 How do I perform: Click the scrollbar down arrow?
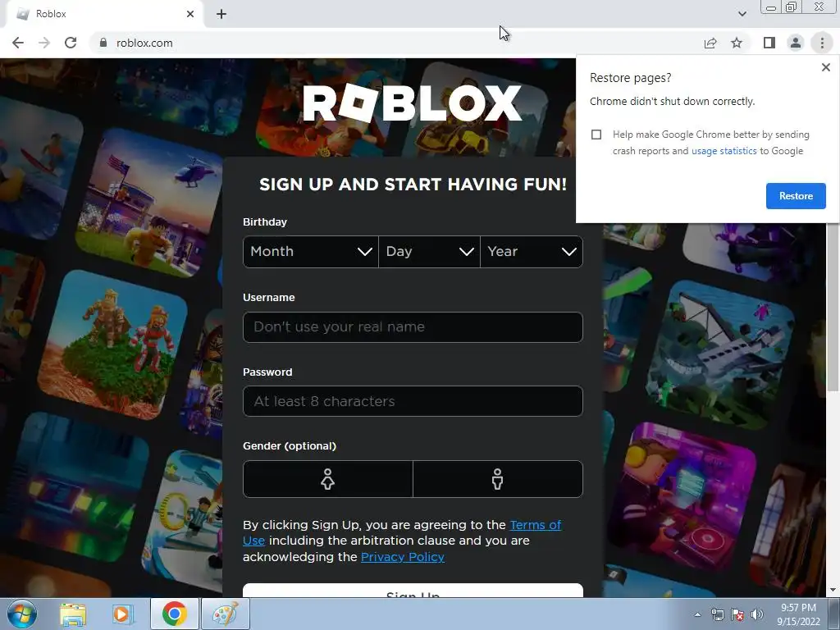click(833, 591)
